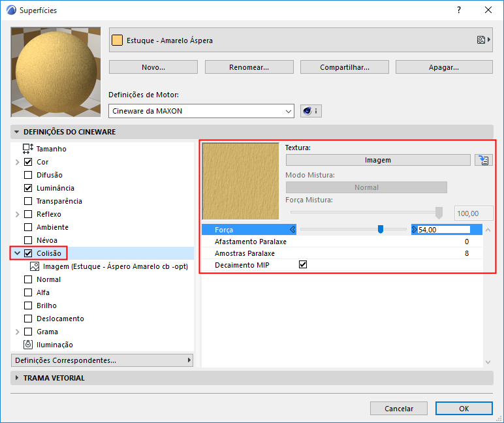Click the Cineware info icon button
Image resolution: width=504 pixels, height=423 pixels.
pos(311,111)
